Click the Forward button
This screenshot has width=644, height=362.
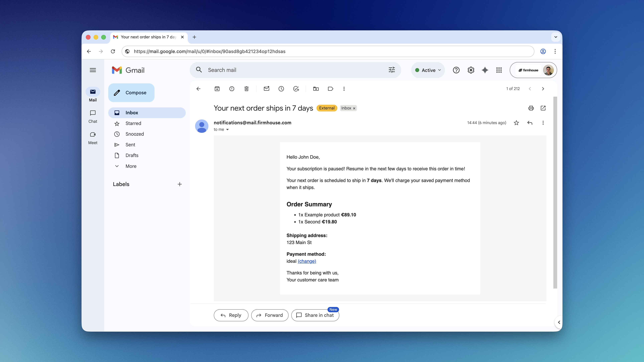270,315
